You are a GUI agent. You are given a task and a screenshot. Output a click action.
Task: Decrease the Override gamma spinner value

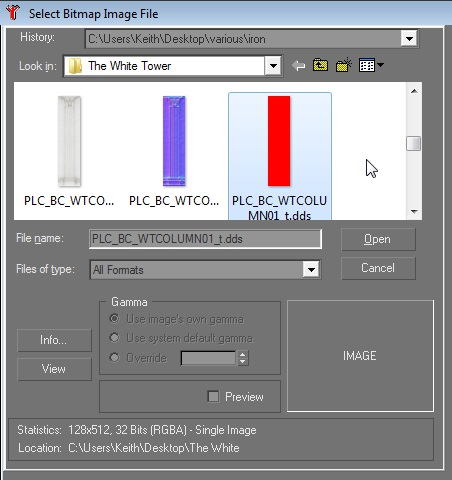point(243,362)
